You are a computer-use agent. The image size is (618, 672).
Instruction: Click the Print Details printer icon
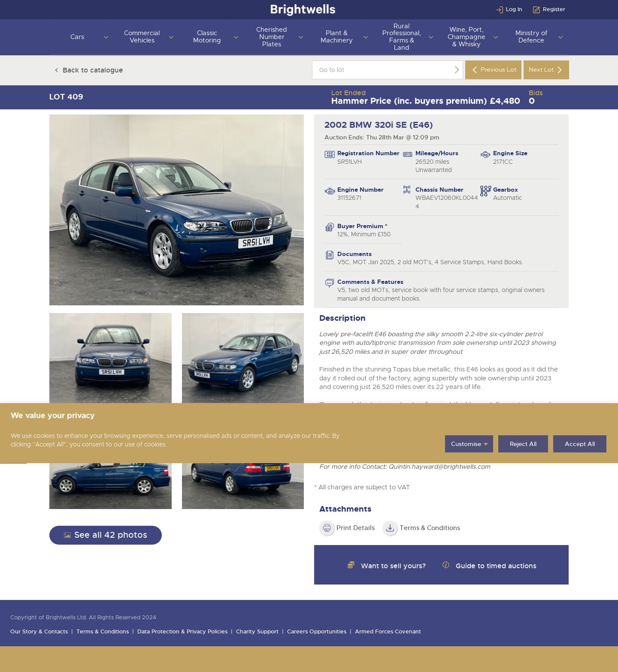pyautogui.click(x=327, y=528)
